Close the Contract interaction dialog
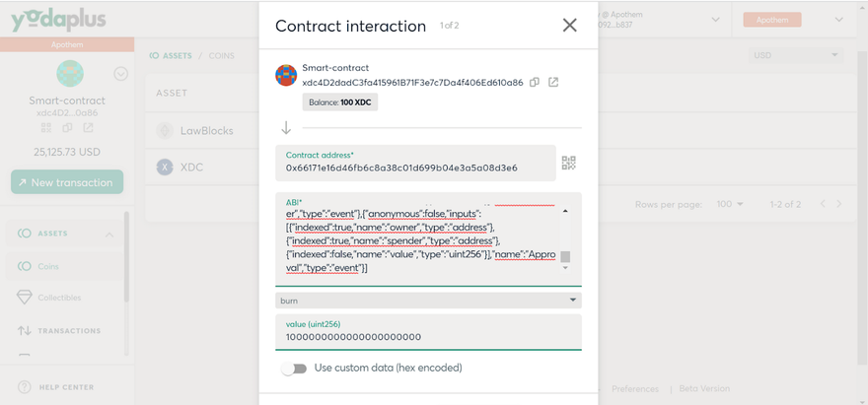868x405 pixels. click(x=569, y=26)
